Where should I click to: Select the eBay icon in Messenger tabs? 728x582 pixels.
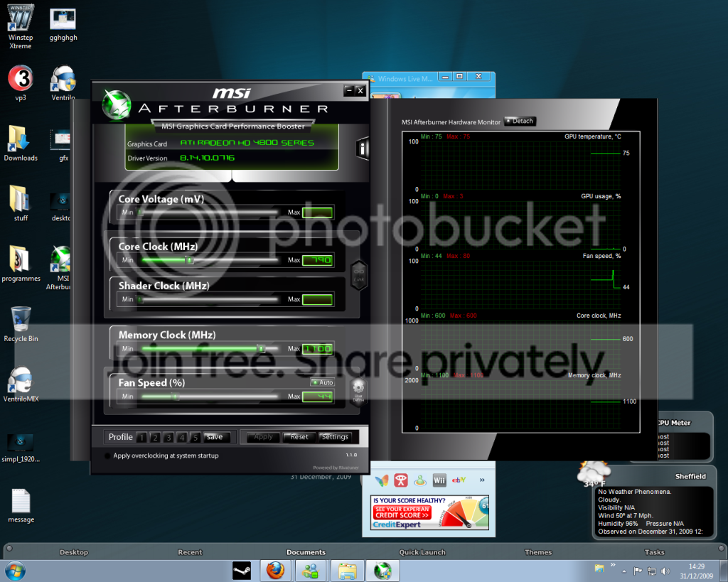click(x=459, y=480)
